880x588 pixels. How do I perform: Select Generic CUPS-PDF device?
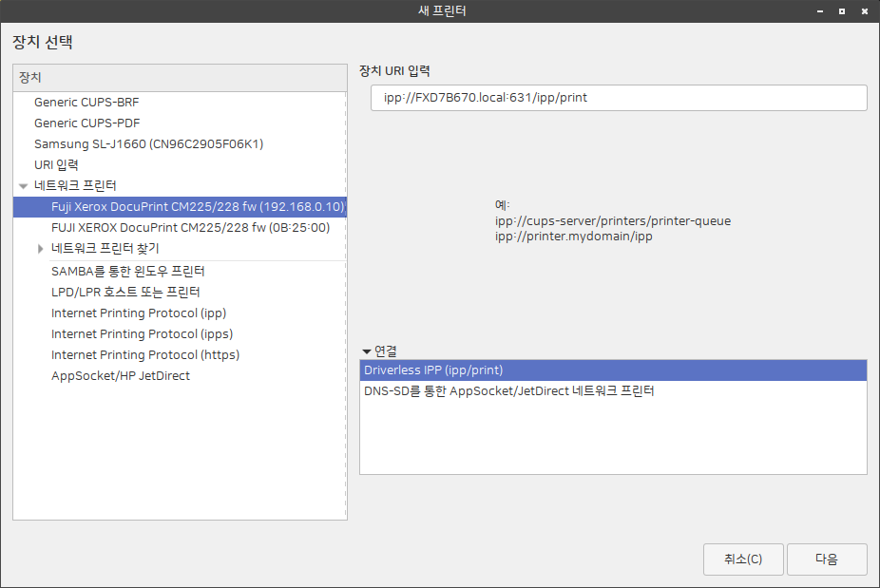click(86, 123)
